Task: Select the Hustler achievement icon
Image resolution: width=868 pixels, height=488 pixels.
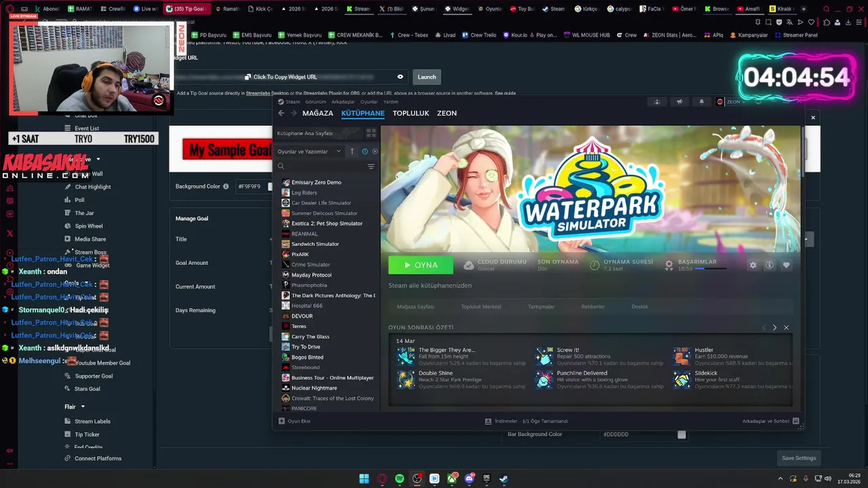Action: point(682,356)
